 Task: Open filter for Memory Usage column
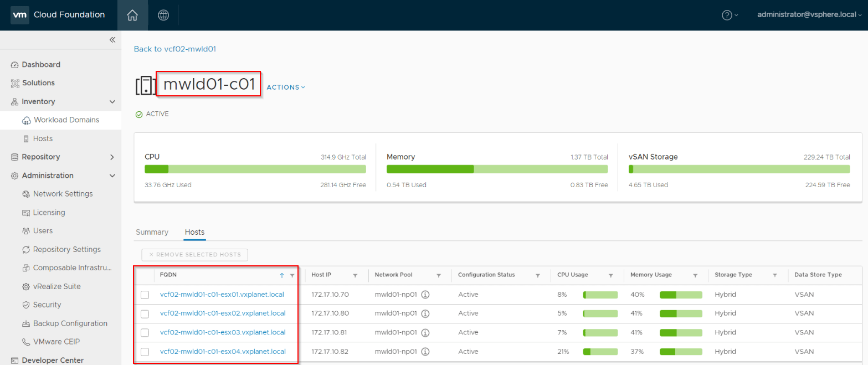tap(695, 275)
